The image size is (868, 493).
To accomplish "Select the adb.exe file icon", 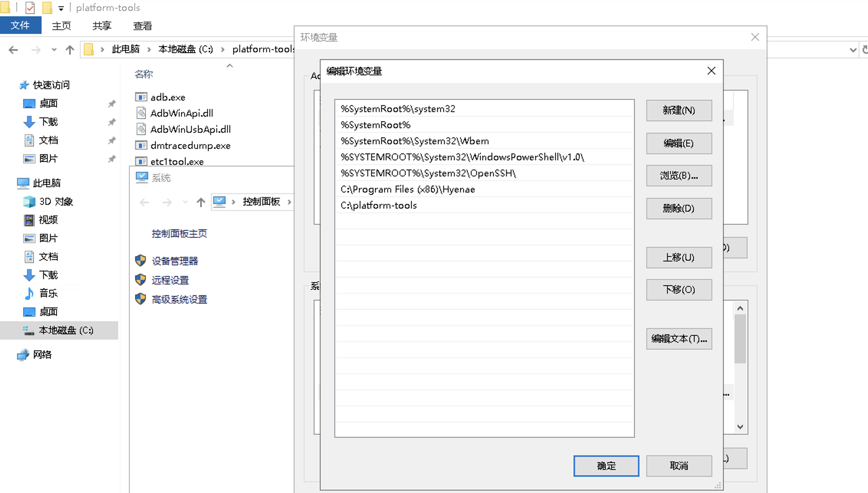I will tap(141, 97).
